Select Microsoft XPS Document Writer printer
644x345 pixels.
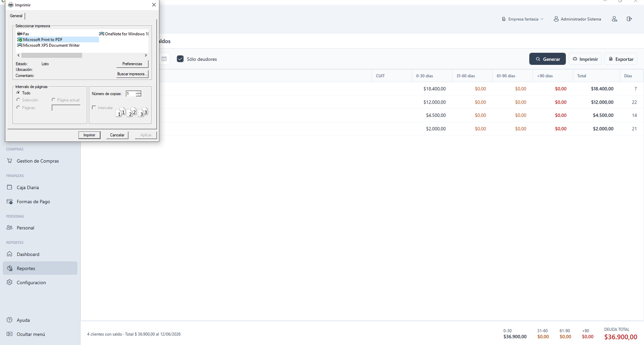click(48, 45)
